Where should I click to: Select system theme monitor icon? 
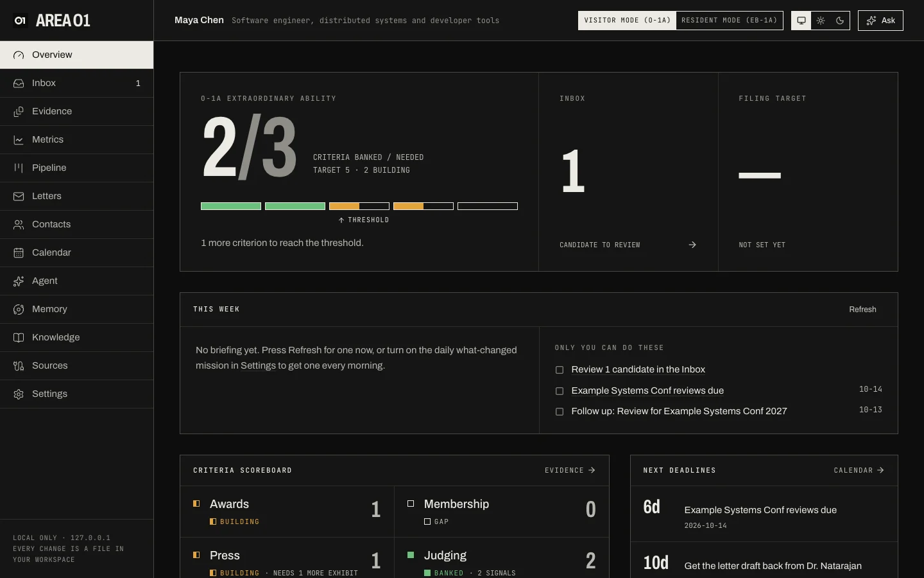(x=801, y=21)
